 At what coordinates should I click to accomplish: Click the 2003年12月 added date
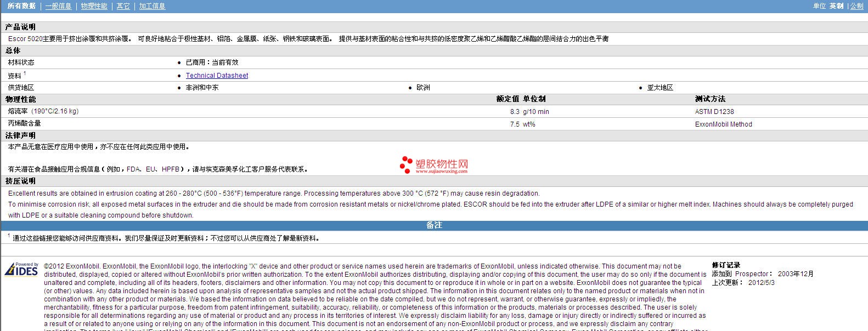796,274
